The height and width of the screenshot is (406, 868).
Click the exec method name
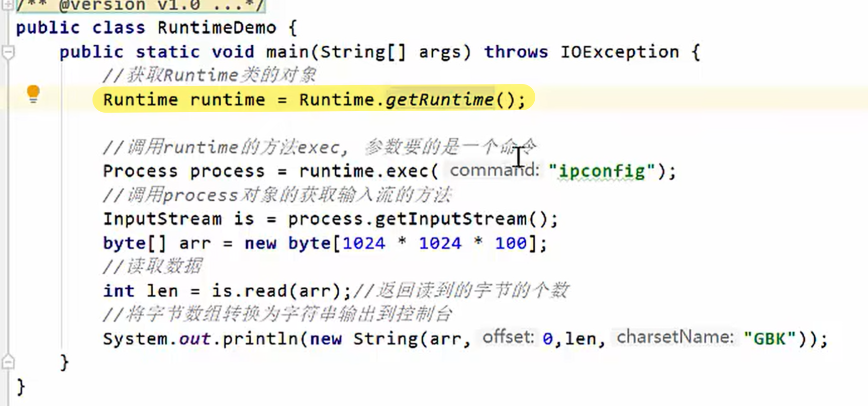click(408, 172)
